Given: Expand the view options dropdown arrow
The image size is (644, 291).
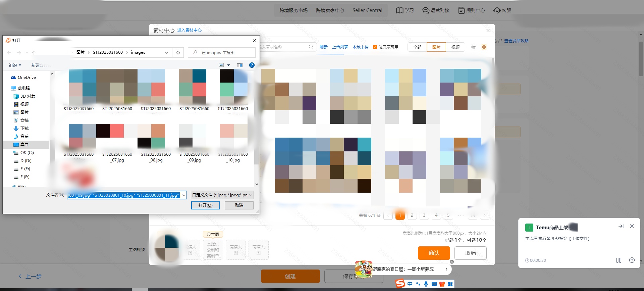Looking at the screenshot, I should pos(229,65).
